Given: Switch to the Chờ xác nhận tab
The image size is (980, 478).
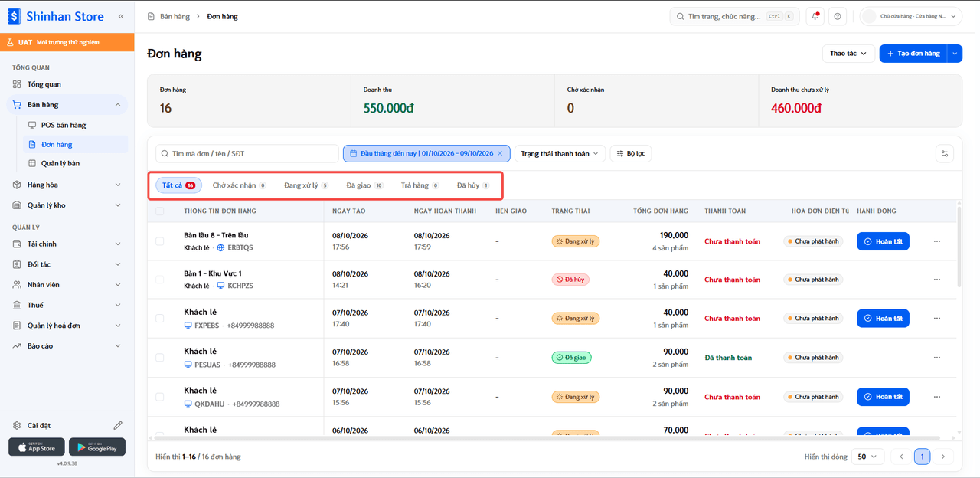Looking at the screenshot, I should [x=239, y=185].
